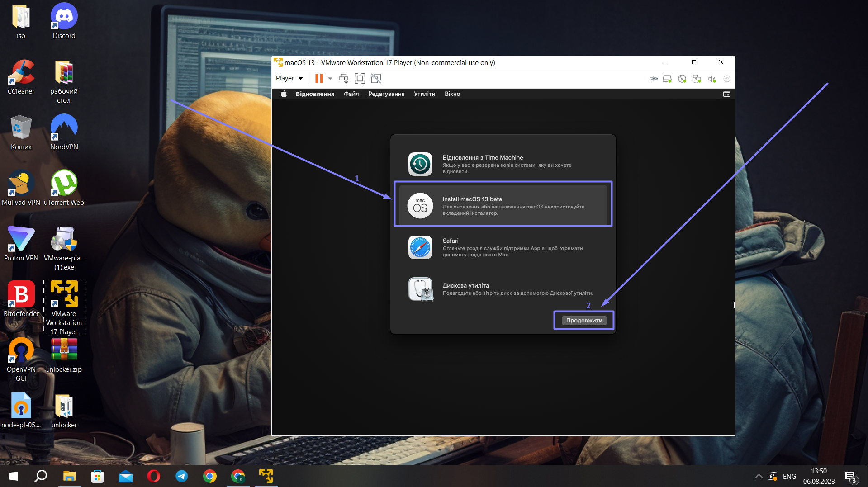Image resolution: width=868 pixels, height=487 pixels.
Task: Select the iso folder on desktop
Action: coord(21,21)
